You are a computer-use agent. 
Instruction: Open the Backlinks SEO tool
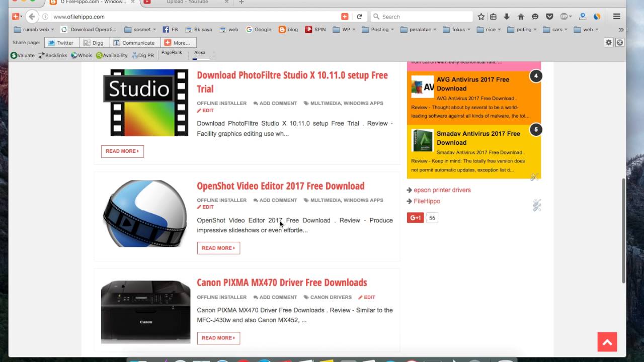(x=53, y=55)
